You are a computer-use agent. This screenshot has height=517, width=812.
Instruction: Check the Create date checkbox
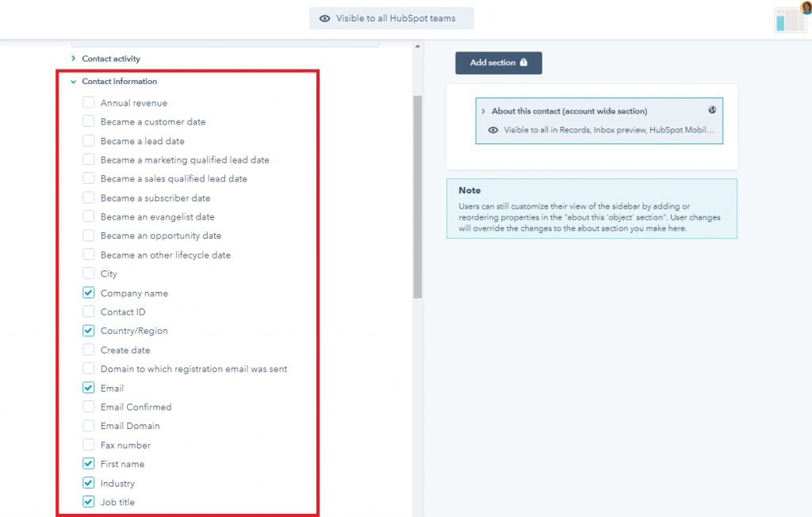pos(89,350)
